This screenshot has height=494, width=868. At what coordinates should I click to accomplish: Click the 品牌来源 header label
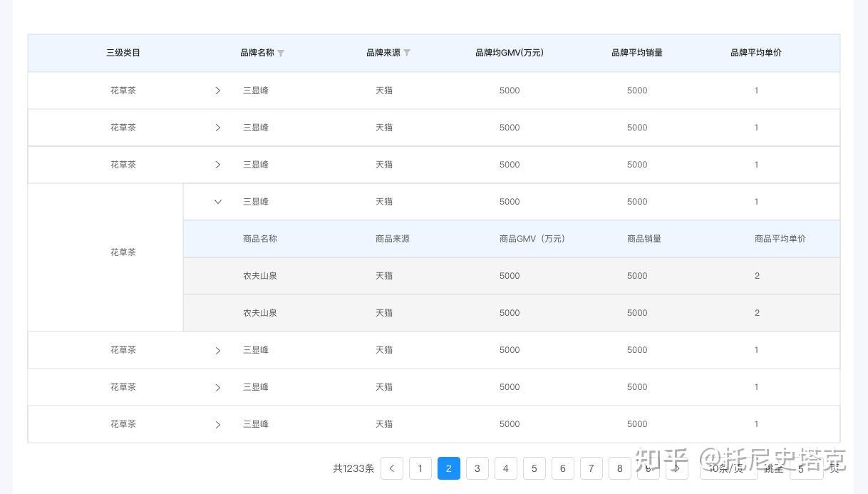tap(383, 53)
